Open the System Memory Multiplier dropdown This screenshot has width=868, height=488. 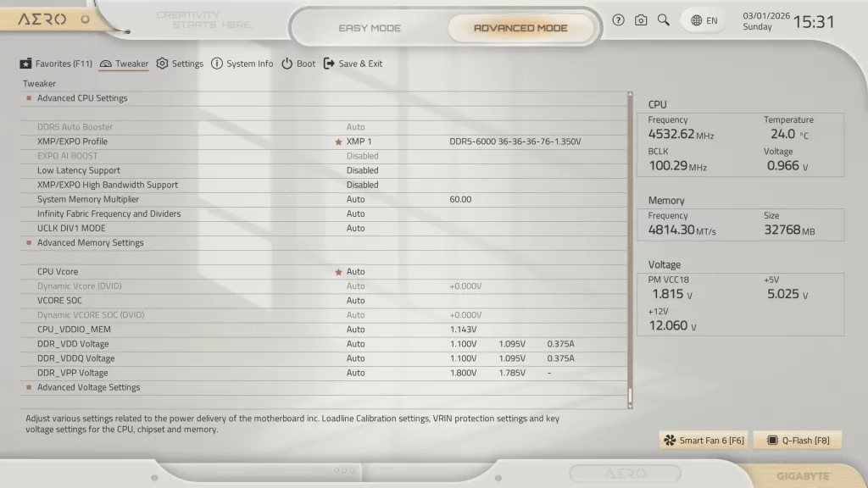click(356, 199)
